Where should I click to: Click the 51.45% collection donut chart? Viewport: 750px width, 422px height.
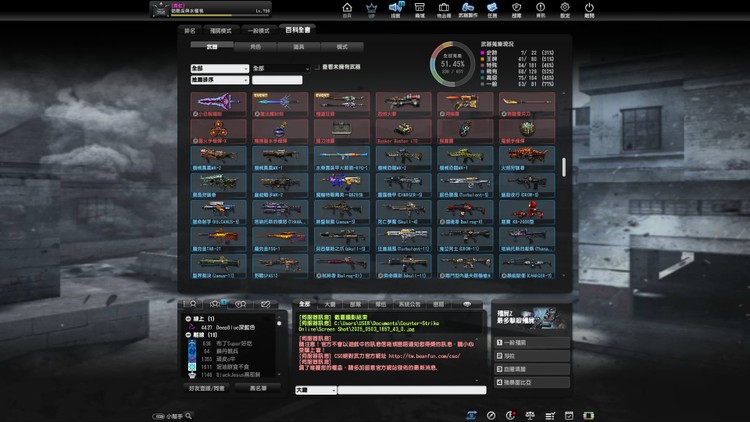tap(452, 64)
